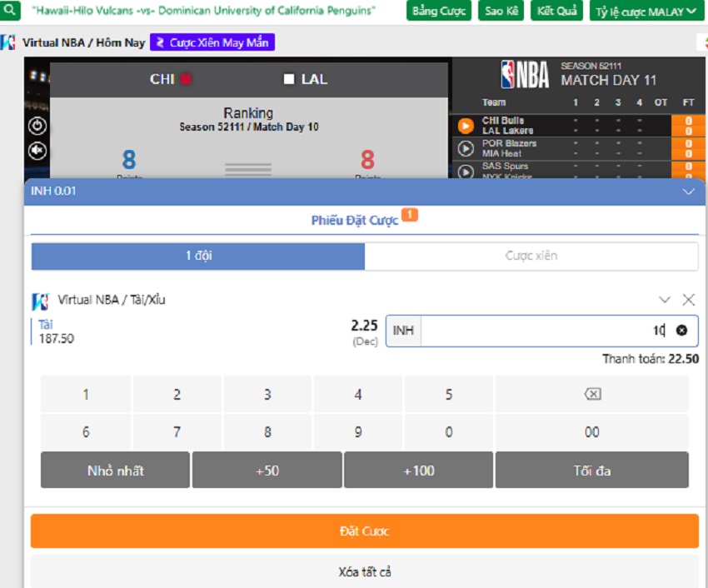Open the Bảng Cược page
This screenshot has width=708, height=588.
[x=438, y=11]
